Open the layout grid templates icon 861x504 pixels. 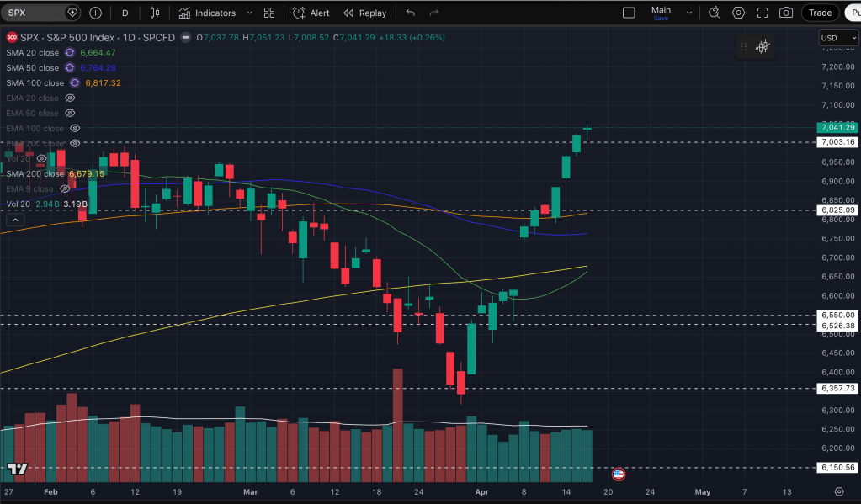click(x=269, y=13)
